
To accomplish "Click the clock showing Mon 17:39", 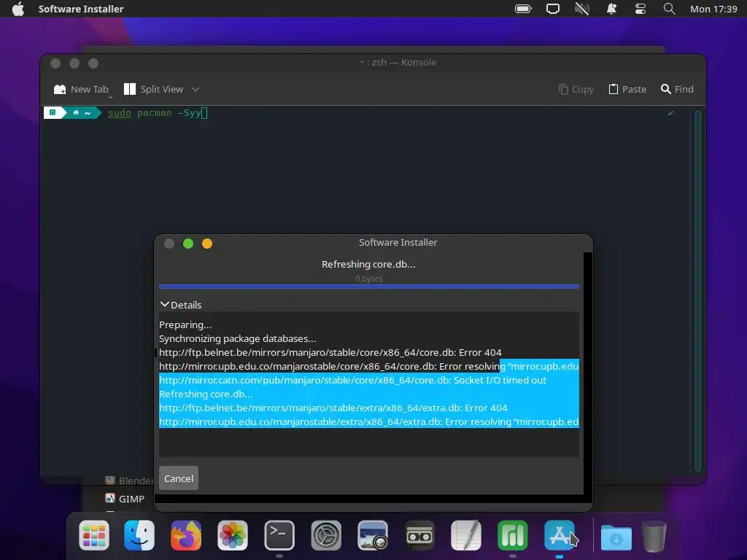I will click(713, 9).
